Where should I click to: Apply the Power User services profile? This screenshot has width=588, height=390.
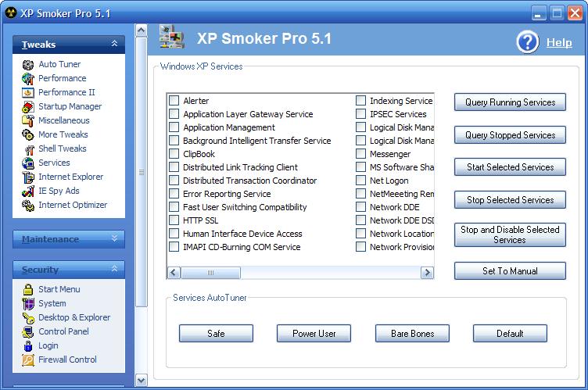314,334
